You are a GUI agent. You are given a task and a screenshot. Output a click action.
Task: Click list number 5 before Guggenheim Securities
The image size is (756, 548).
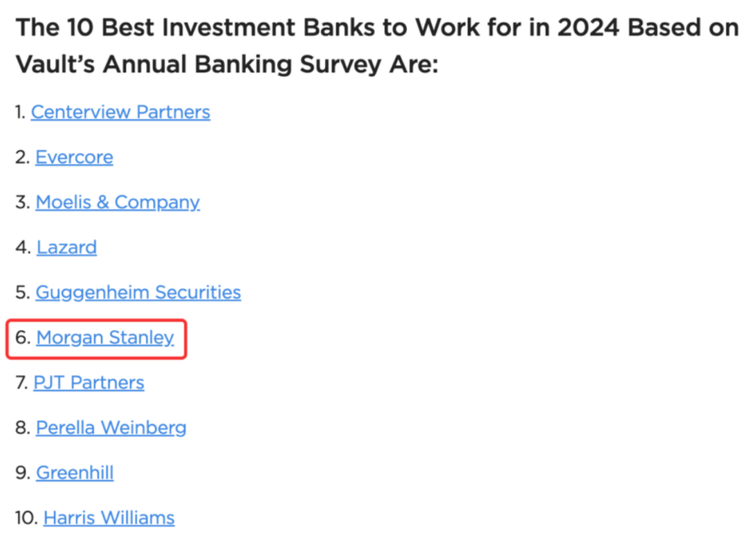(22, 292)
